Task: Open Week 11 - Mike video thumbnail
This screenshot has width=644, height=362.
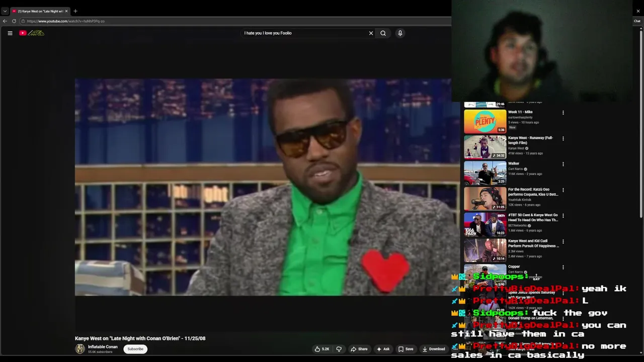Action: coord(485,122)
